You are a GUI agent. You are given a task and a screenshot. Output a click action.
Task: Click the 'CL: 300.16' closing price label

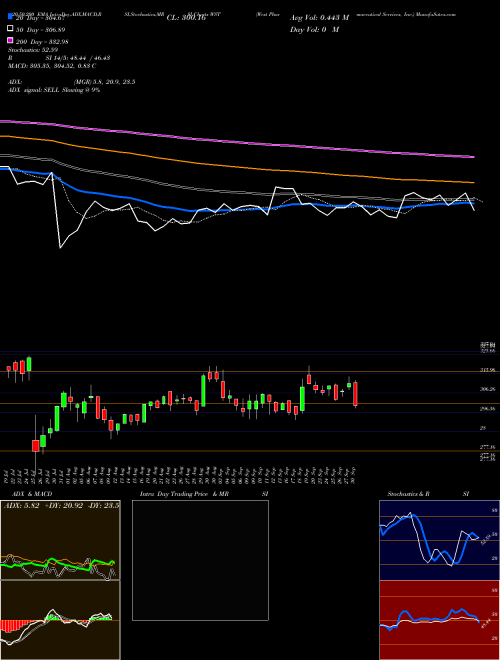186,18
